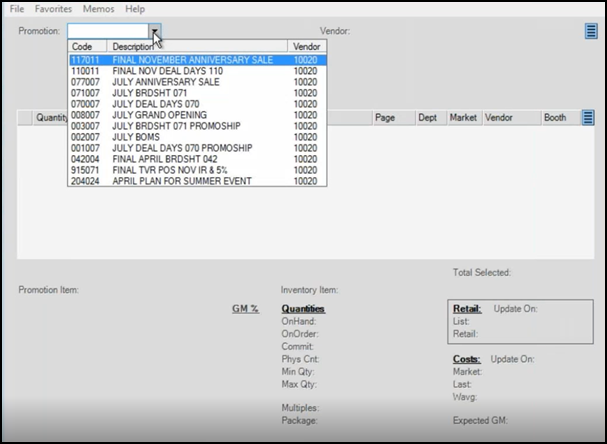Open the Memos menu
The width and height of the screenshot is (607, 444).
(x=99, y=9)
